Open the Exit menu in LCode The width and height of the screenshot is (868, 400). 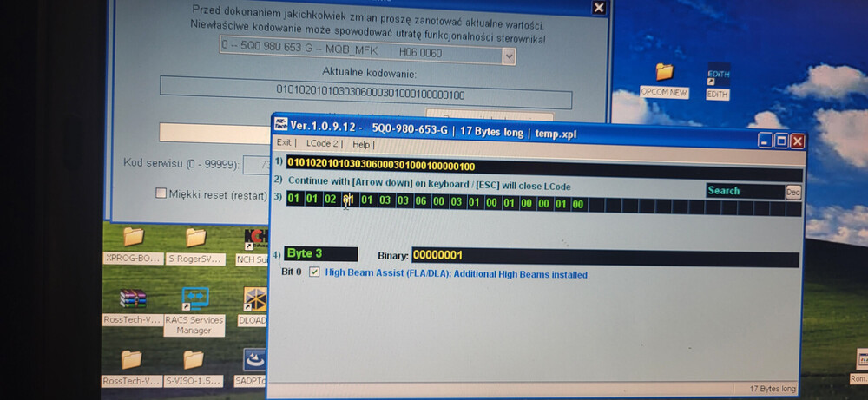(x=284, y=144)
